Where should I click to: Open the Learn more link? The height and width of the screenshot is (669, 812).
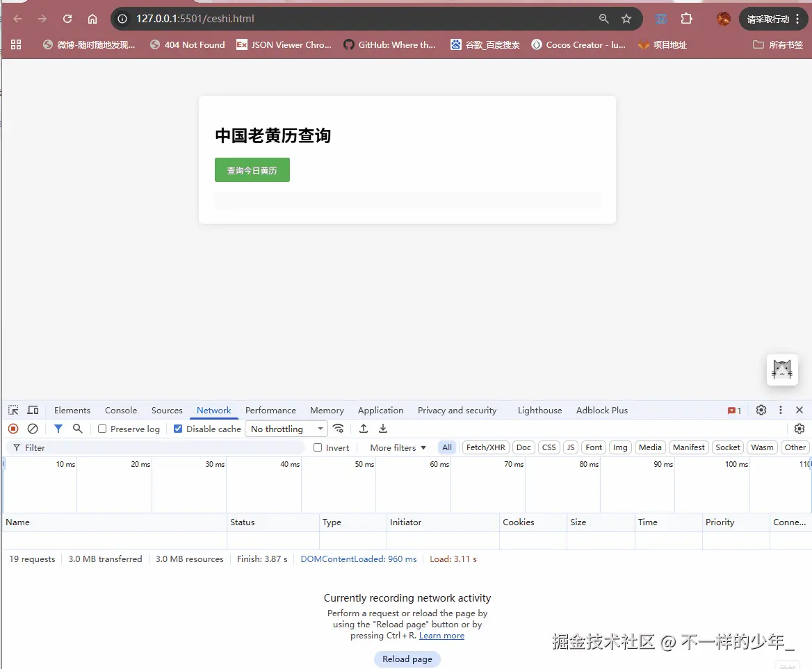pyautogui.click(x=442, y=635)
